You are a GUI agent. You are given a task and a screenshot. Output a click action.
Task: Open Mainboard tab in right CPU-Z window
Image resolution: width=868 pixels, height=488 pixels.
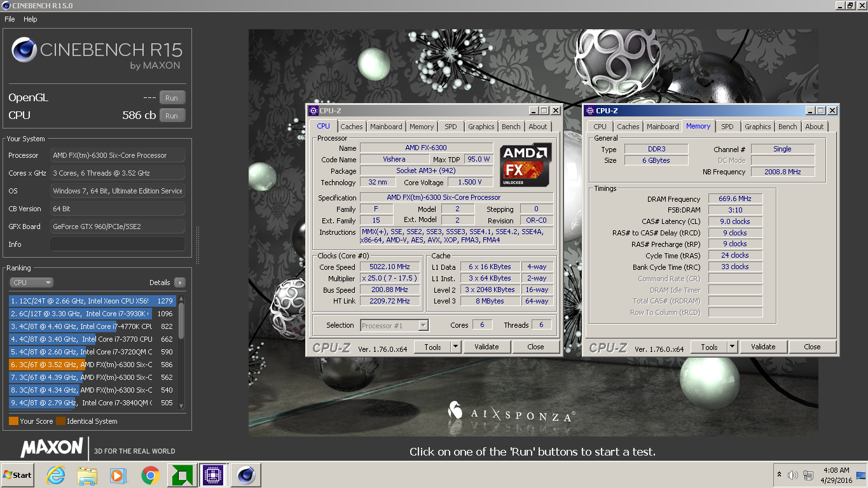[x=663, y=127]
